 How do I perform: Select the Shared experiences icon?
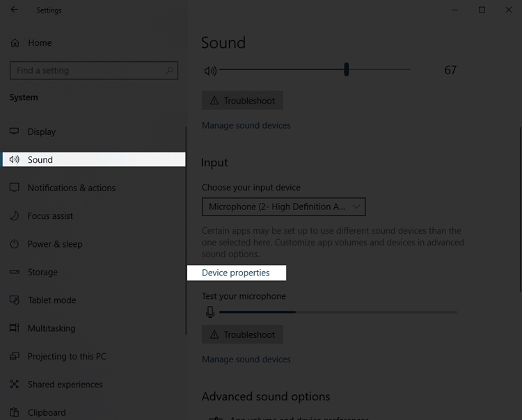point(15,384)
